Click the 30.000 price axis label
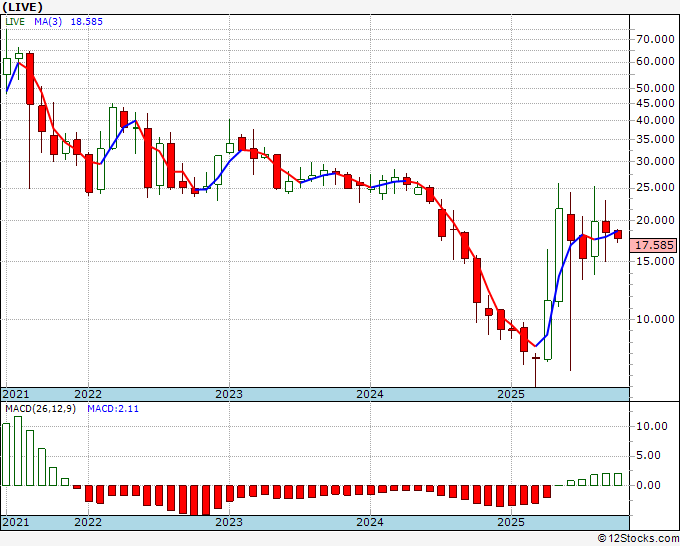The image size is (680, 546). (x=655, y=161)
